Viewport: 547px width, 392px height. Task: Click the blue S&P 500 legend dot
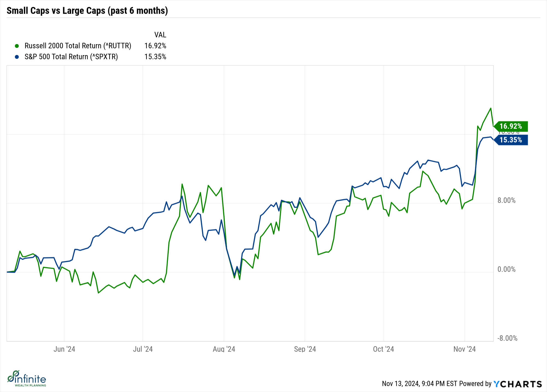pyautogui.click(x=17, y=57)
